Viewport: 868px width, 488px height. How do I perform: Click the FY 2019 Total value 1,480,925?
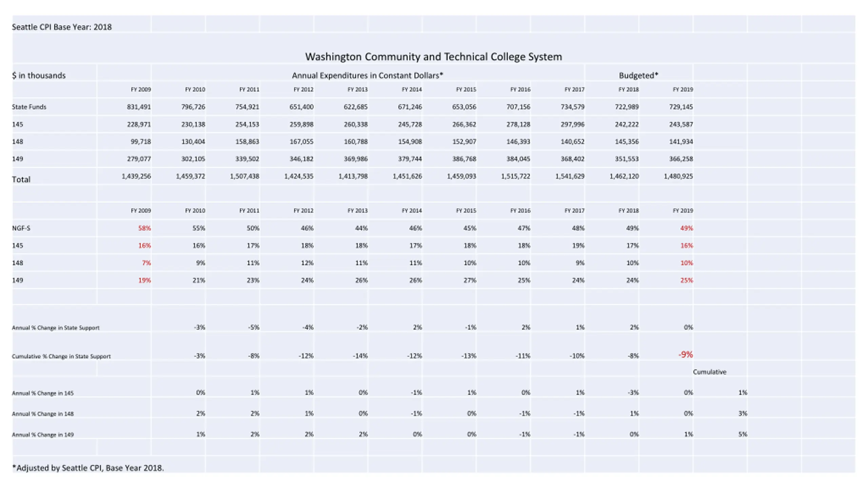pos(678,176)
